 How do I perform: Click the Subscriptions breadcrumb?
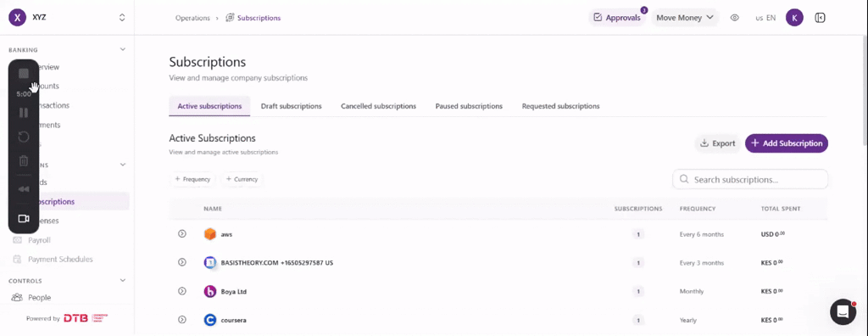[x=259, y=18]
